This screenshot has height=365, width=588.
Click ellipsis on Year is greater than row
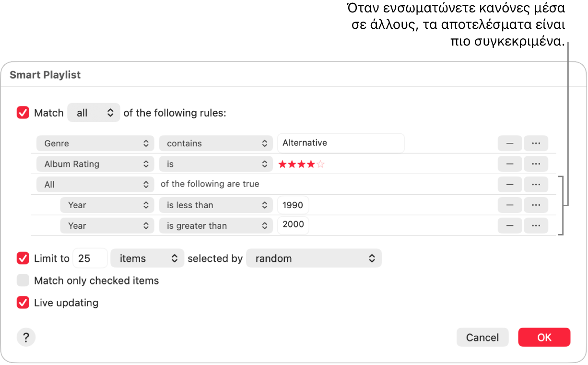pyautogui.click(x=536, y=226)
